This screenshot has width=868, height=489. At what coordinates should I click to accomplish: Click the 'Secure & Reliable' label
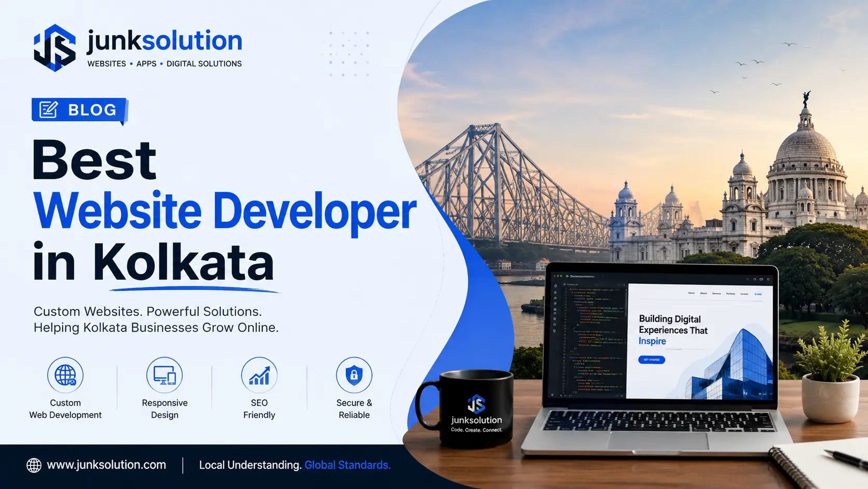coord(354,409)
